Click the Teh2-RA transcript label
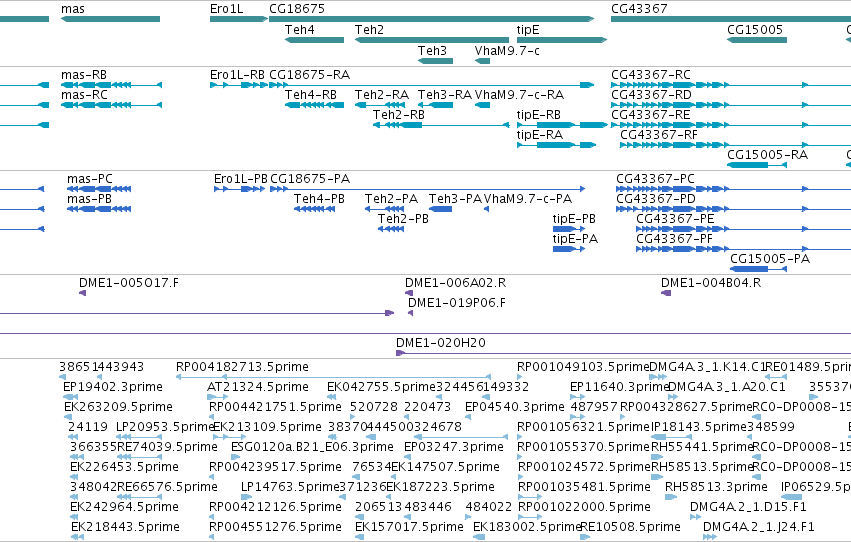The width and height of the screenshot is (851, 542). click(x=382, y=95)
